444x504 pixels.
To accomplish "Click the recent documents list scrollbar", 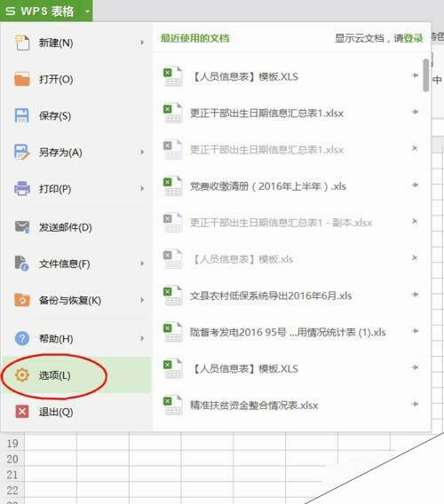I will 426,75.
